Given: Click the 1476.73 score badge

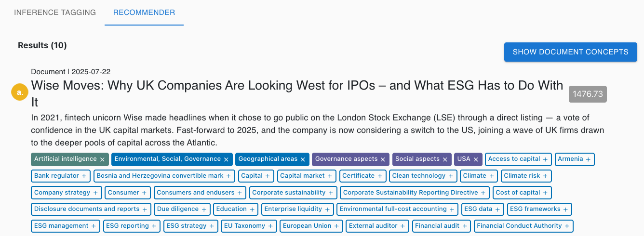Looking at the screenshot, I should [588, 94].
